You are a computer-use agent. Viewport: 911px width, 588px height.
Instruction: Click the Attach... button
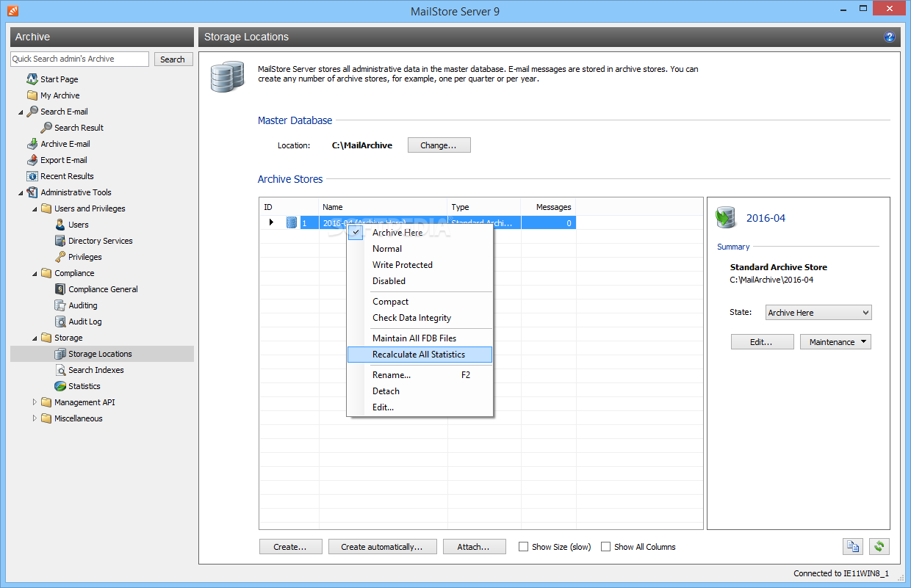(475, 547)
